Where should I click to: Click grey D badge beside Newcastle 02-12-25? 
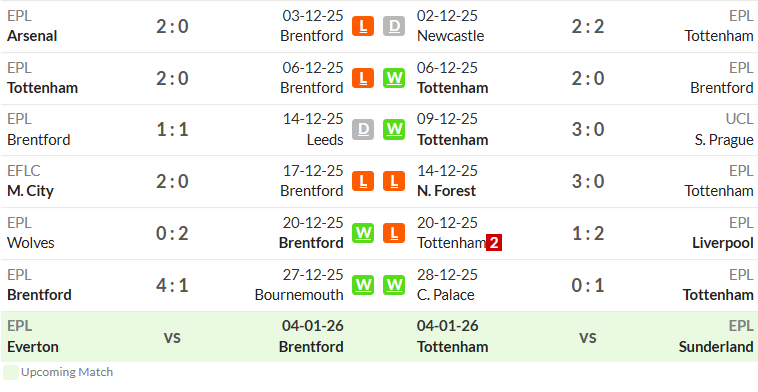pyautogui.click(x=394, y=26)
